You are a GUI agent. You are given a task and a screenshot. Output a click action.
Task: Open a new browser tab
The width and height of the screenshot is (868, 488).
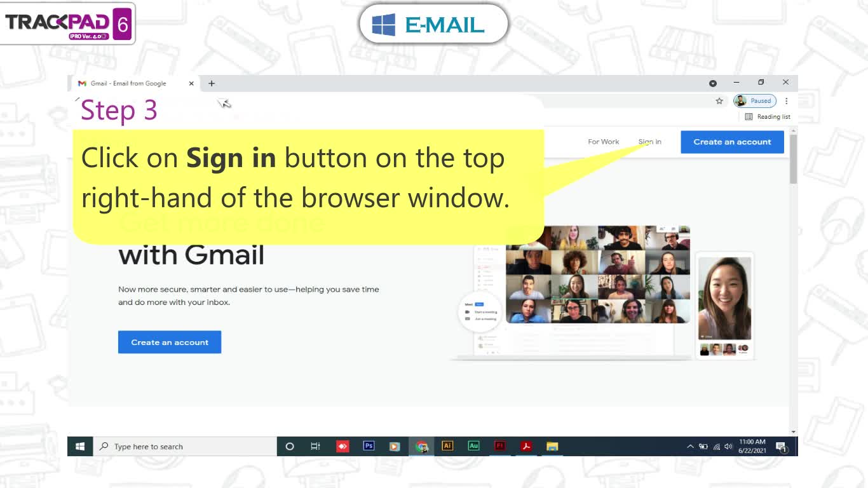212,83
